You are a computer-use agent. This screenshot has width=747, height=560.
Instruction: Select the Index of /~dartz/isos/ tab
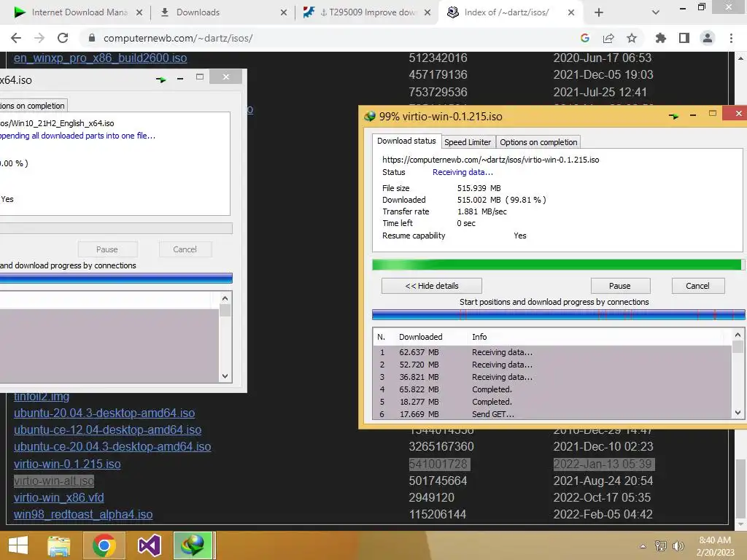(506, 12)
